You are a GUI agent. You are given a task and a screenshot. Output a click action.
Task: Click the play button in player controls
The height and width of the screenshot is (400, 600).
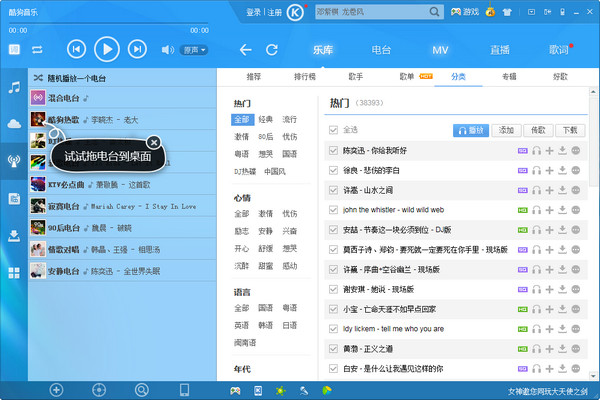106,49
